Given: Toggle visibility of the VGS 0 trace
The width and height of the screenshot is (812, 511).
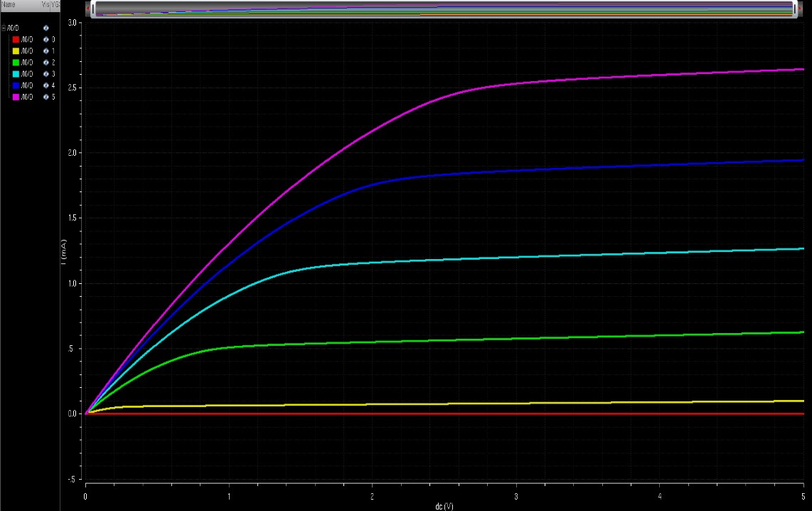Looking at the screenshot, I should 46,39.
